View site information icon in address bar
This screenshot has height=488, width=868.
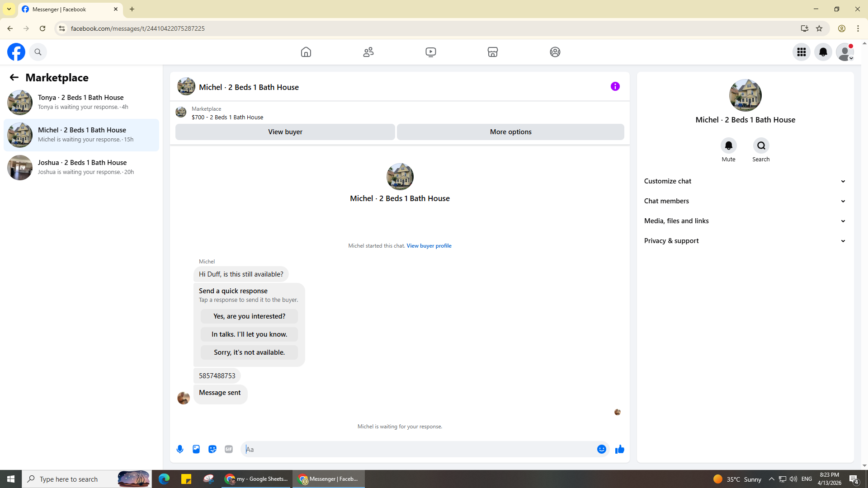[62, 28]
